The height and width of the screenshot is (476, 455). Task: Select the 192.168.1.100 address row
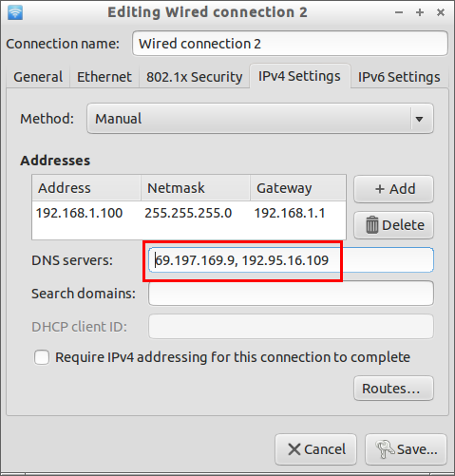coord(189,213)
